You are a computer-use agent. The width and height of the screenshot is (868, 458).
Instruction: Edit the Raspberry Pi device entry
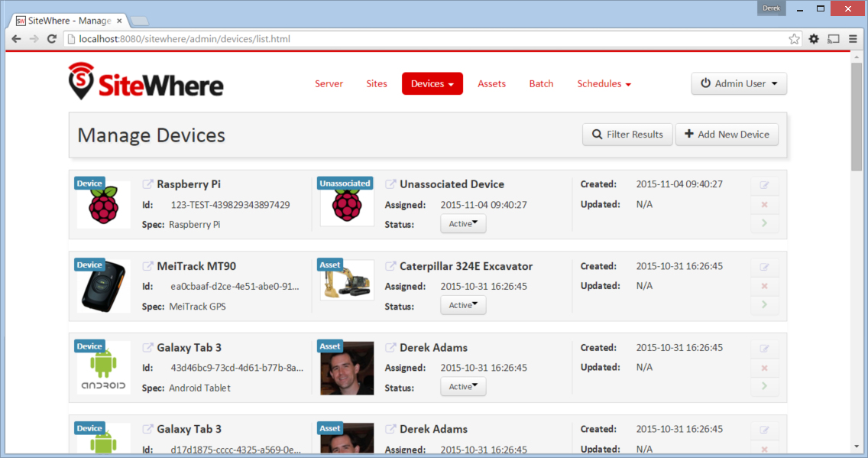765,185
